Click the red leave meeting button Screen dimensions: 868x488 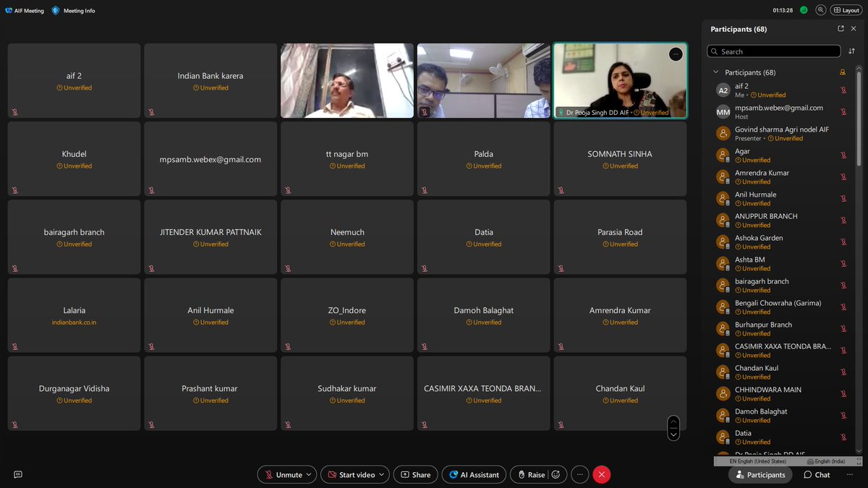pyautogui.click(x=601, y=474)
